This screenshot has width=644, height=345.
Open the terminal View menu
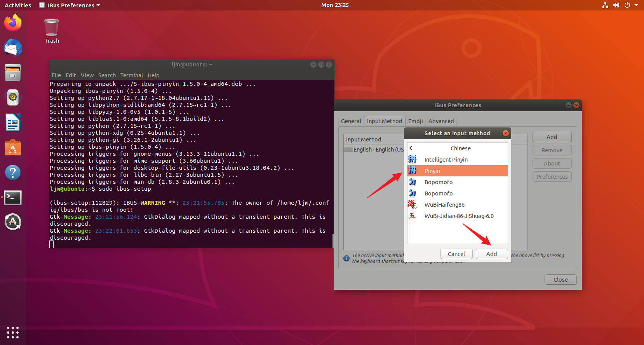click(x=87, y=75)
